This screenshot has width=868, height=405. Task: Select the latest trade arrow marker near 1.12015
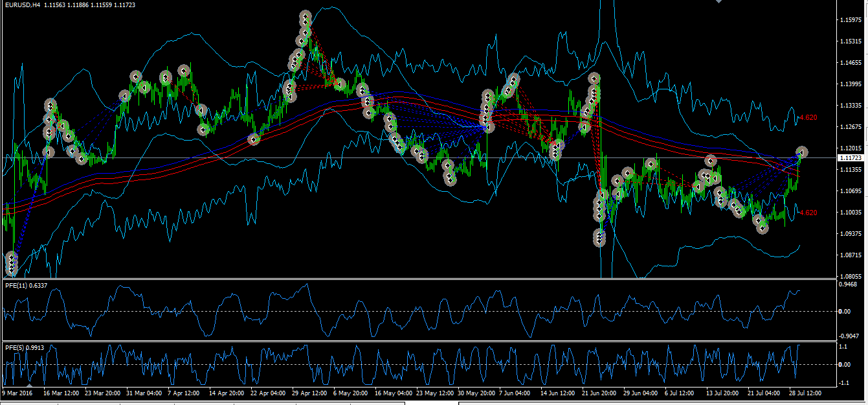tap(802, 152)
